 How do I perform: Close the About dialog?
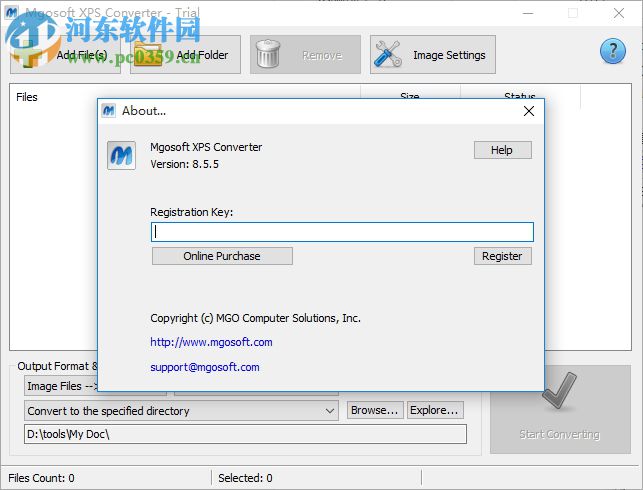pyautogui.click(x=529, y=111)
